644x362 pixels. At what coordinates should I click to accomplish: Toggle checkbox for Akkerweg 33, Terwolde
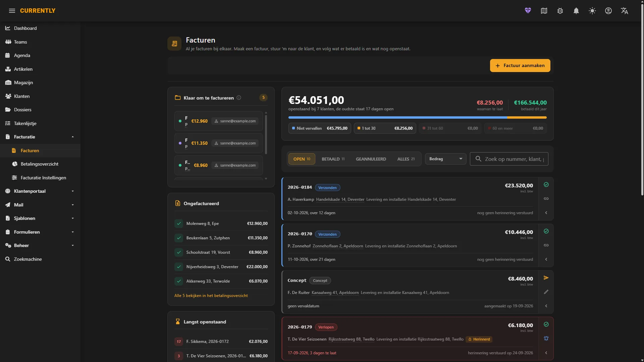(179, 281)
